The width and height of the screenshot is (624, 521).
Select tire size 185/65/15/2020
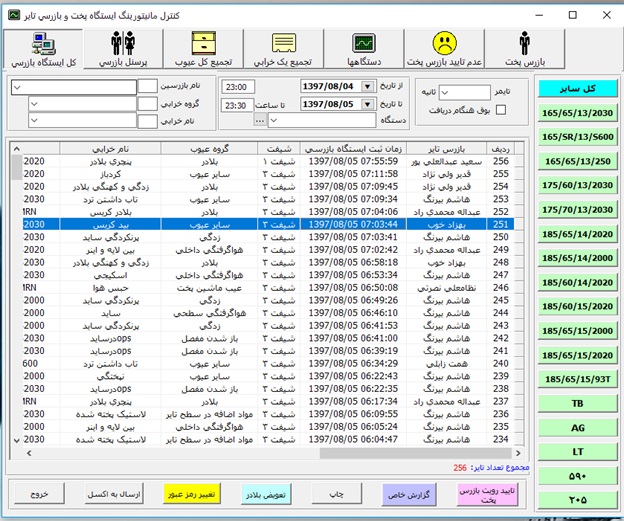point(577,355)
